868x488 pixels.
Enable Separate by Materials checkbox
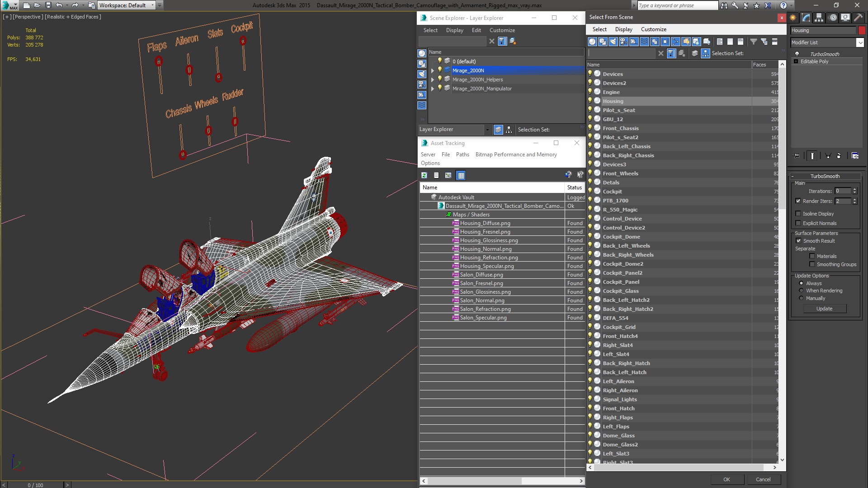click(812, 256)
